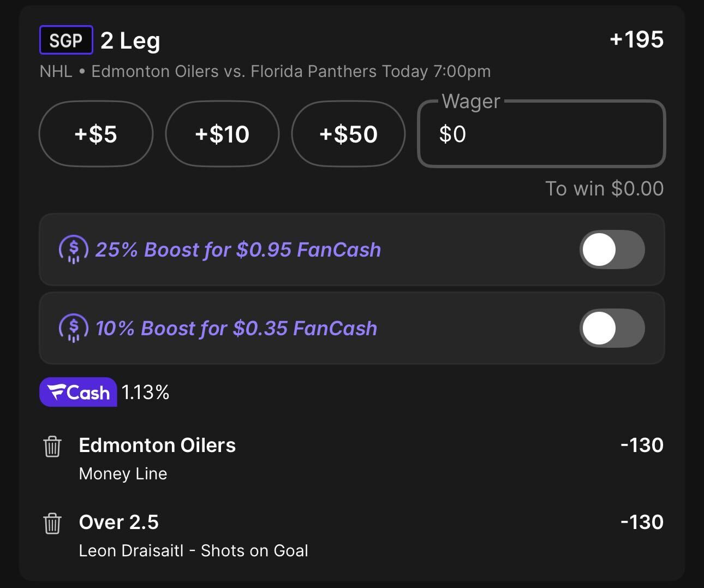Enable the 25% Boost toggle

pyautogui.click(x=612, y=250)
